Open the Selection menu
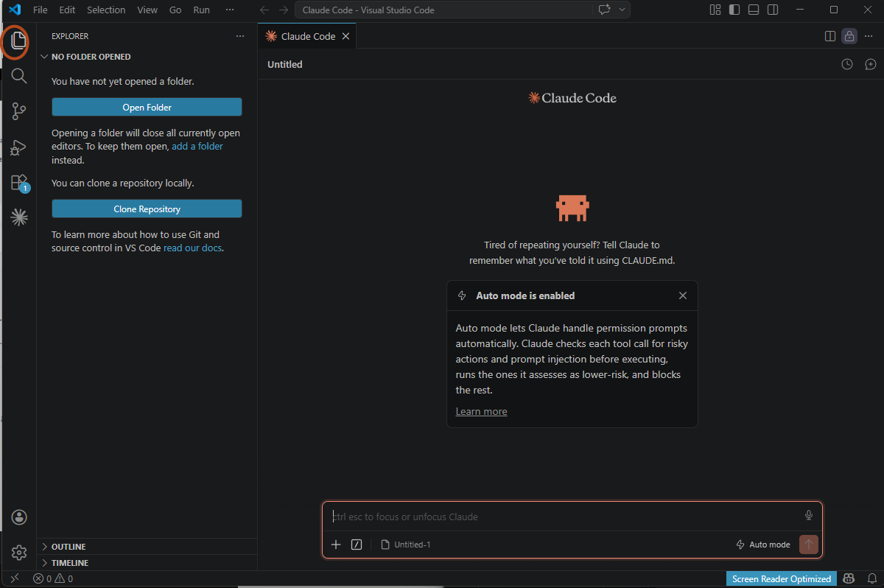The height and width of the screenshot is (588, 884). click(x=106, y=10)
